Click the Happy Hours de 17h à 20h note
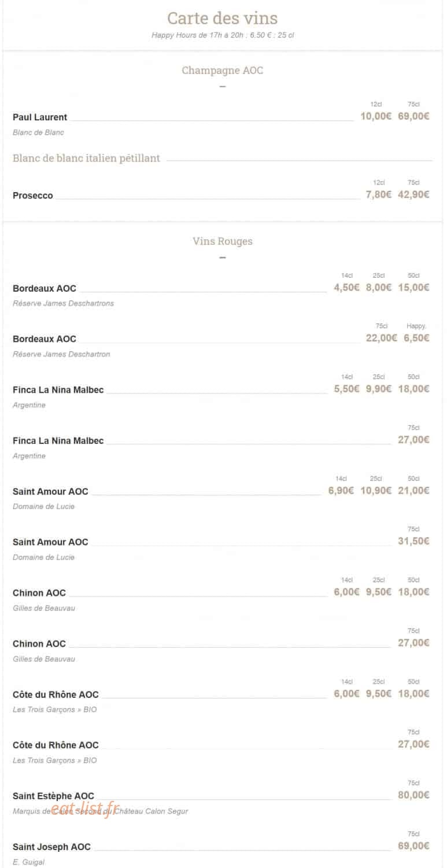 (223, 35)
